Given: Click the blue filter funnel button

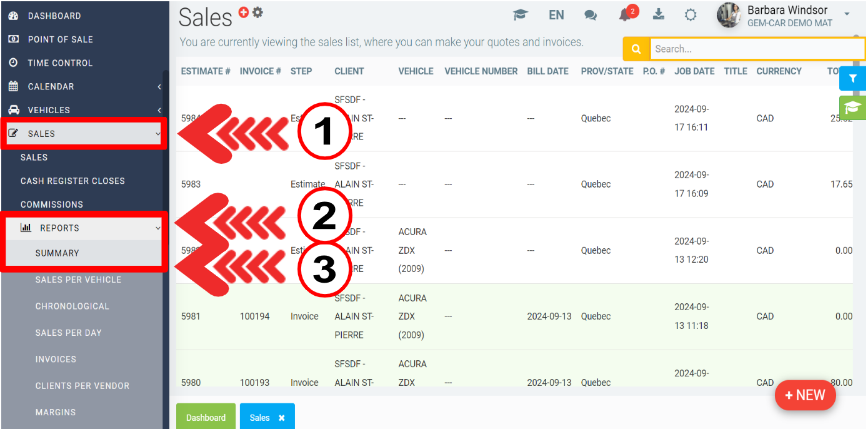Looking at the screenshot, I should (x=852, y=79).
